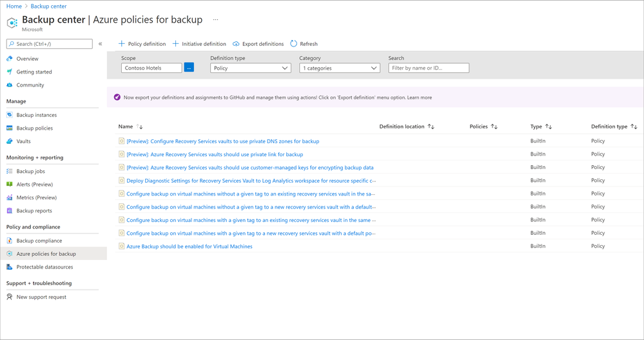The height and width of the screenshot is (340, 644).
Task: Open policy with a given tag to new vault
Action: pyautogui.click(x=251, y=234)
